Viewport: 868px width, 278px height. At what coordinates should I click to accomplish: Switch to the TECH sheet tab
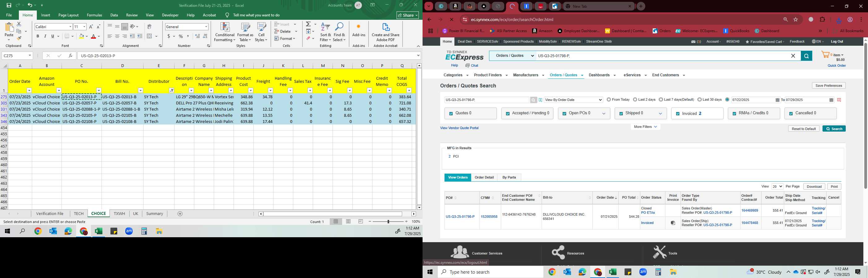pos(79,214)
